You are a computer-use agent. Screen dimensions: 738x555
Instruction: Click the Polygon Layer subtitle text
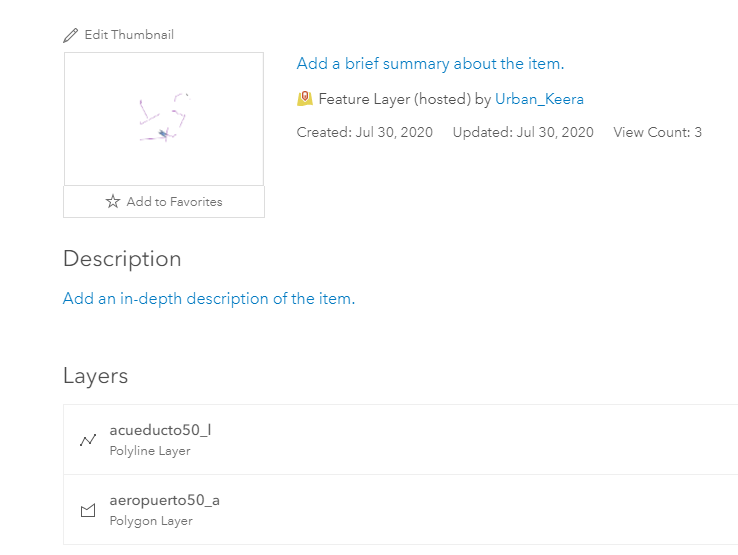tap(151, 521)
